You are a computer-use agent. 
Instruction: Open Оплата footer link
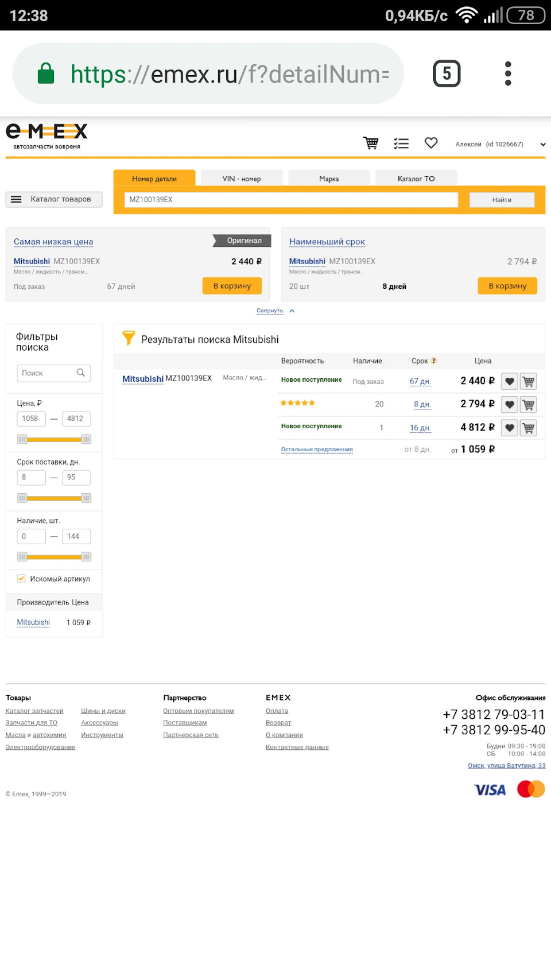pyautogui.click(x=277, y=711)
